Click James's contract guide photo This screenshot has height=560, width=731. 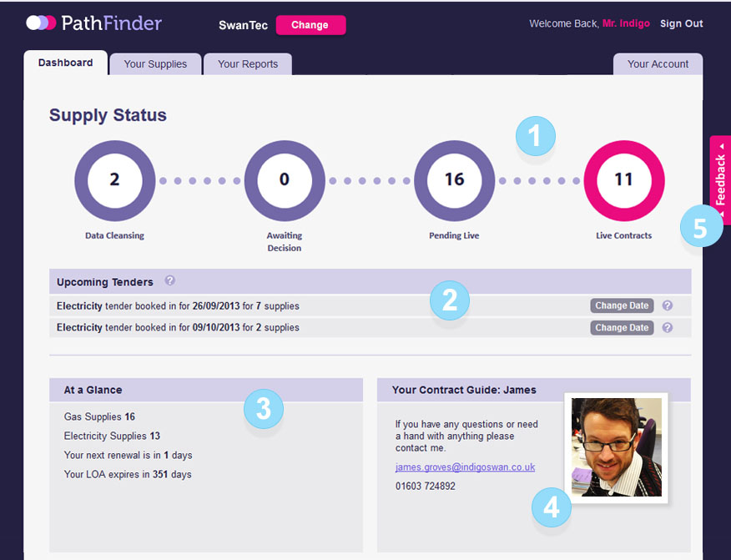pyautogui.click(x=616, y=446)
